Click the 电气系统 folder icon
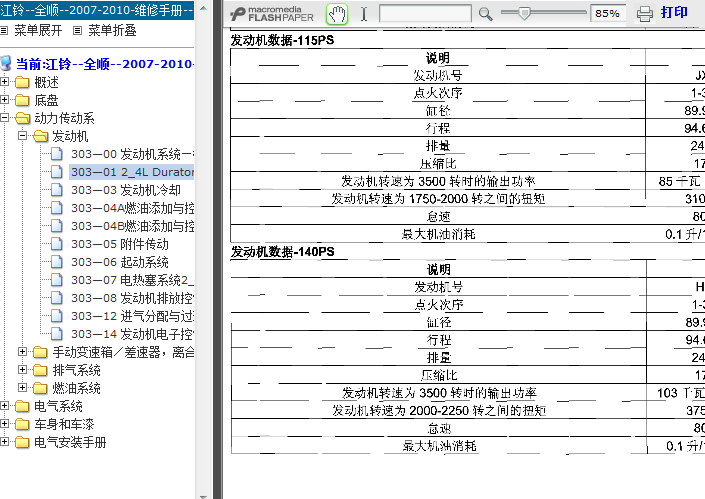 22,406
